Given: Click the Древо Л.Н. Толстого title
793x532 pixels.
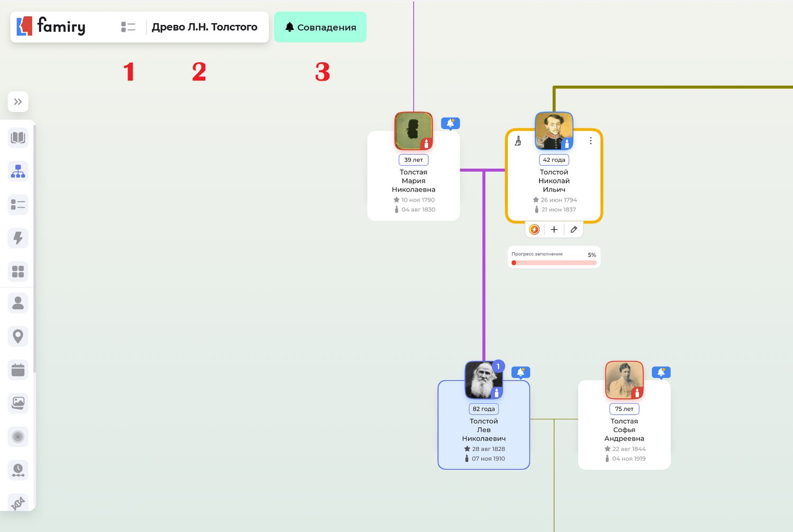Looking at the screenshot, I should pyautogui.click(x=204, y=27).
